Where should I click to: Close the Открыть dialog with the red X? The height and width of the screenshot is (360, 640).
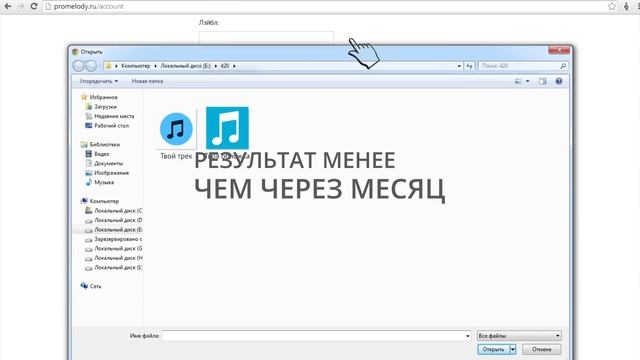[559, 50]
